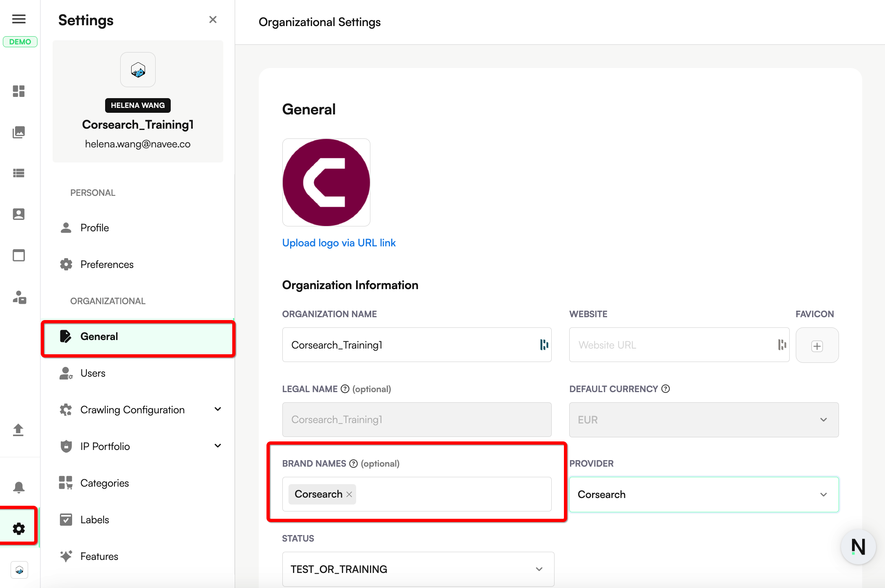This screenshot has width=885, height=588.
Task: Open the Provider dropdown
Action: pyautogui.click(x=704, y=494)
